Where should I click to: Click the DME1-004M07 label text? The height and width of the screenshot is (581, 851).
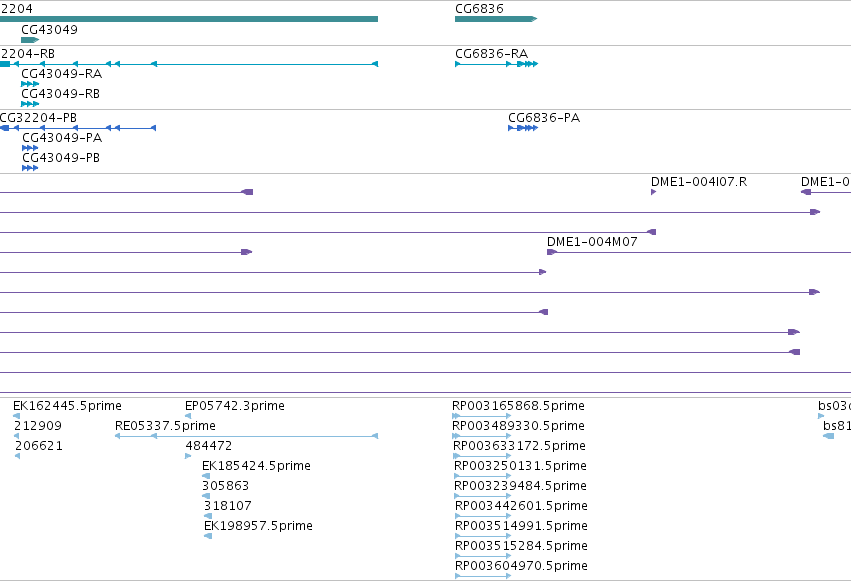(592, 242)
